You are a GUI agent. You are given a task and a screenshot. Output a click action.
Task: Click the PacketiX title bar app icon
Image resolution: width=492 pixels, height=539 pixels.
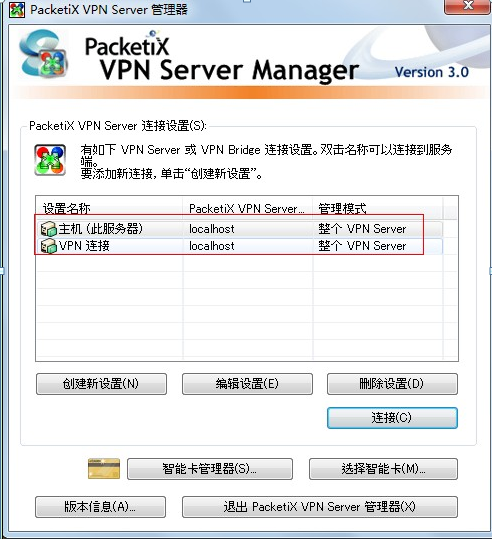point(17,9)
